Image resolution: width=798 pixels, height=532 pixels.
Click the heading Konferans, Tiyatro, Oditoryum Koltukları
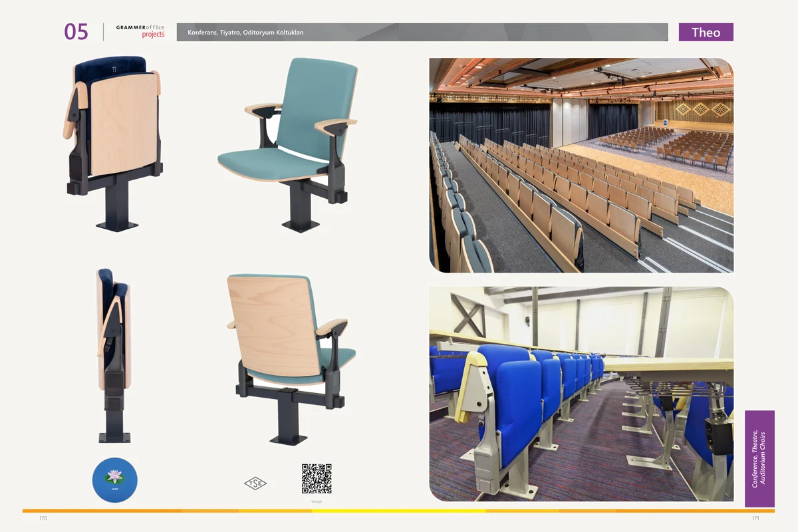[245, 33]
